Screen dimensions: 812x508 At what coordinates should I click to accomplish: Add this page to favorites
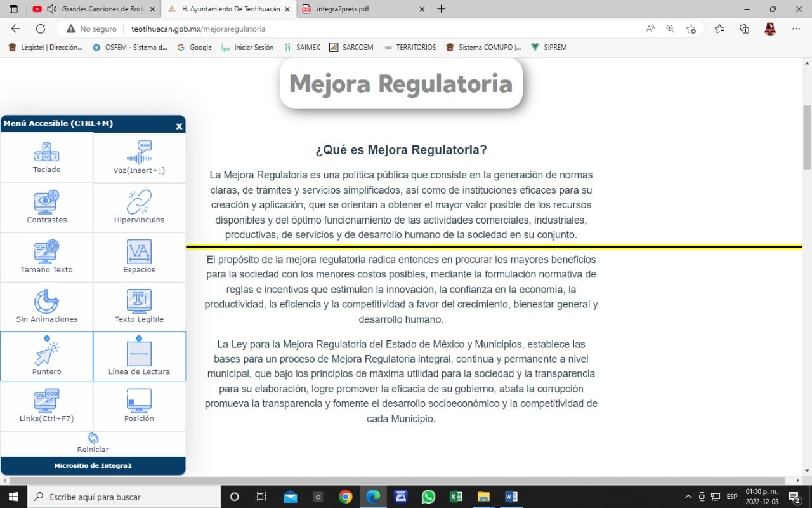[691, 29]
